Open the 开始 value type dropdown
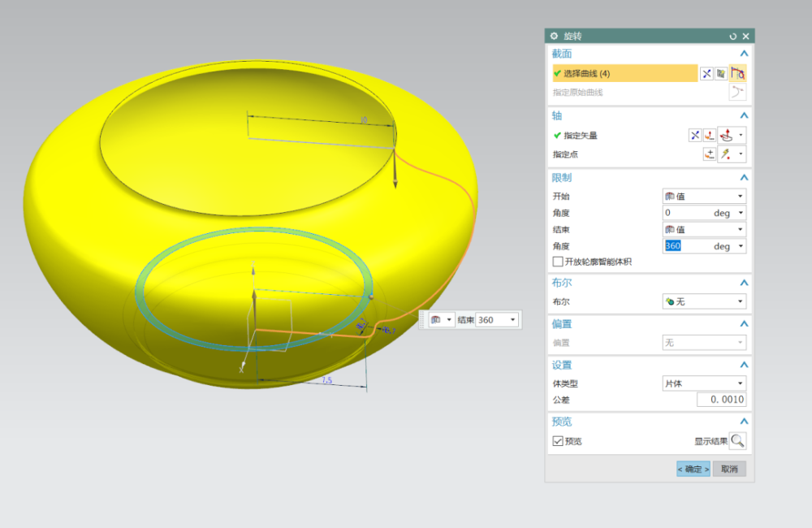The width and height of the screenshot is (812, 528). (x=704, y=196)
